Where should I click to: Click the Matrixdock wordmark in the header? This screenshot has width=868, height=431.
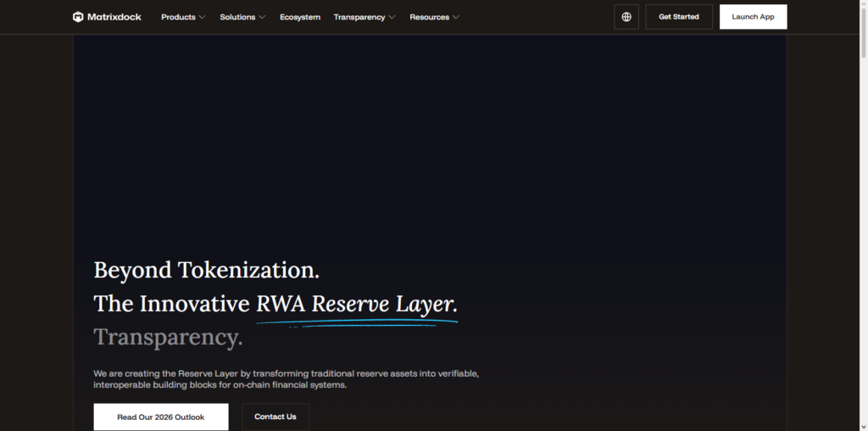coord(114,17)
